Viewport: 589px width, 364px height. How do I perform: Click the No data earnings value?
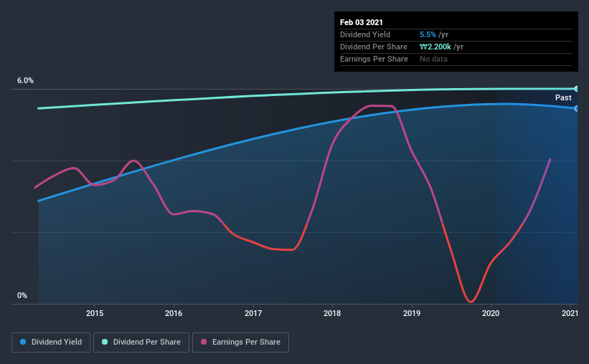[433, 59]
